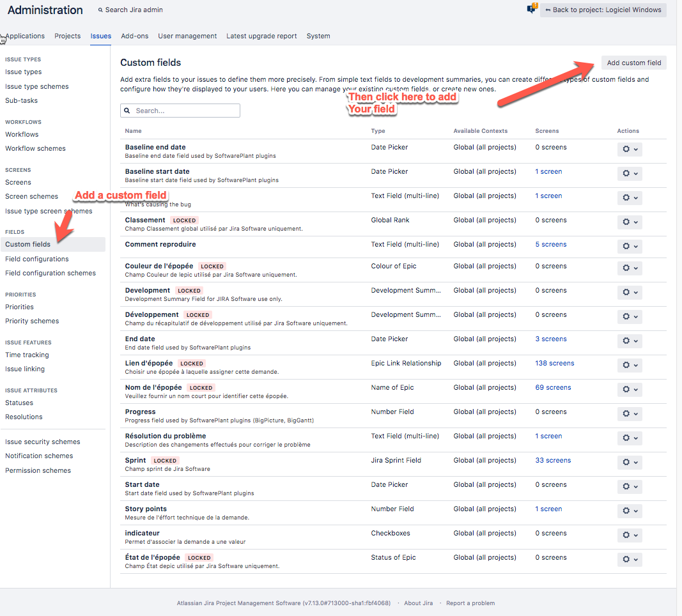
Task: Open gear actions for Classement field
Action: tap(630, 222)
